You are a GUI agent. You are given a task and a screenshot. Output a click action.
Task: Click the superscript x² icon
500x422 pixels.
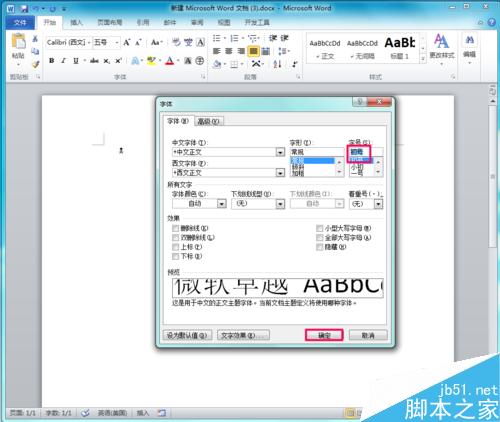(118, 61)
